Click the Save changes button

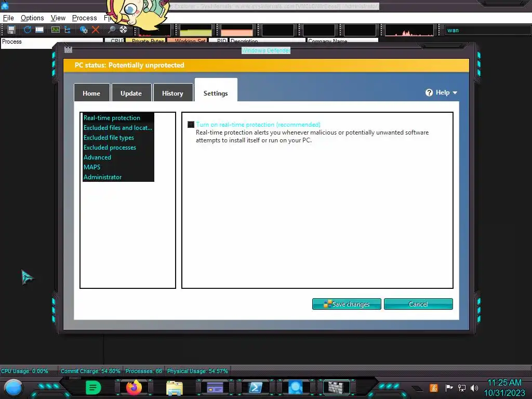(347, 304)
